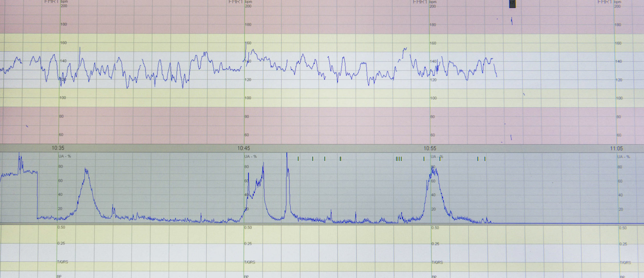Click the FHR1 label at 11:05 axis

(604, 2)
